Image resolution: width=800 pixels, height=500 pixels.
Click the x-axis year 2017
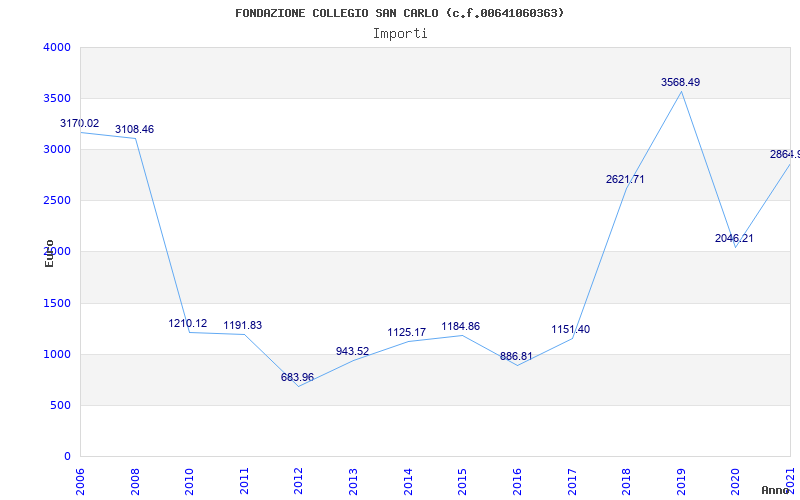(x=572, y=482)
